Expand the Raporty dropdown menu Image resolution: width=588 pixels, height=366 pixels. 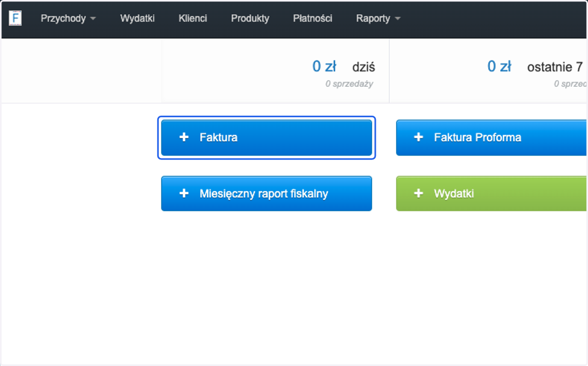[378, 19]
